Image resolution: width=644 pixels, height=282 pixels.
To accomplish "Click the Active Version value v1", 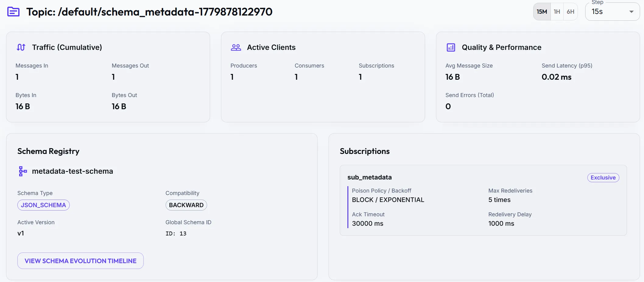I will tap(21, 233).
